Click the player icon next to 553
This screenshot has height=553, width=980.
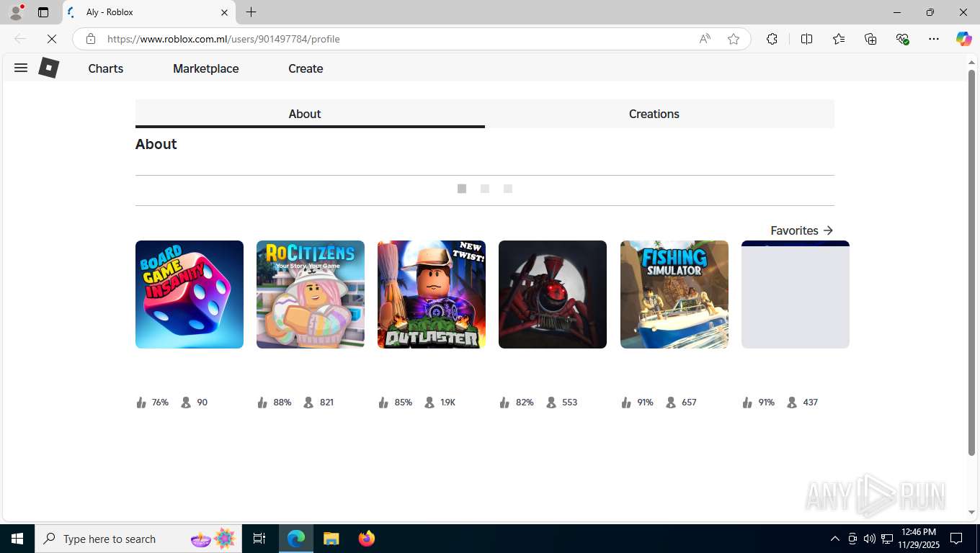point(551,403)
